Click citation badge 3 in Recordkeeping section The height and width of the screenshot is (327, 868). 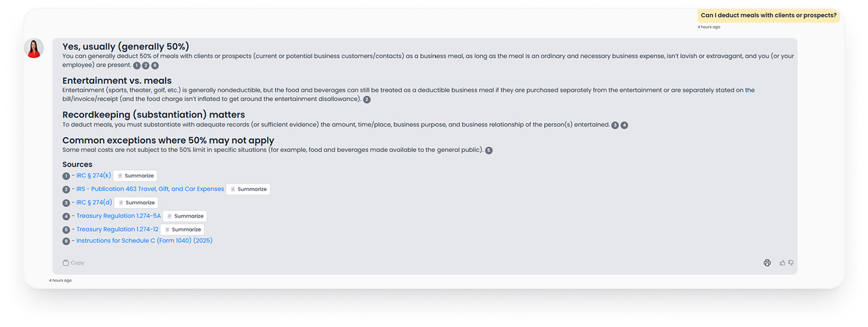pos(615,125)
